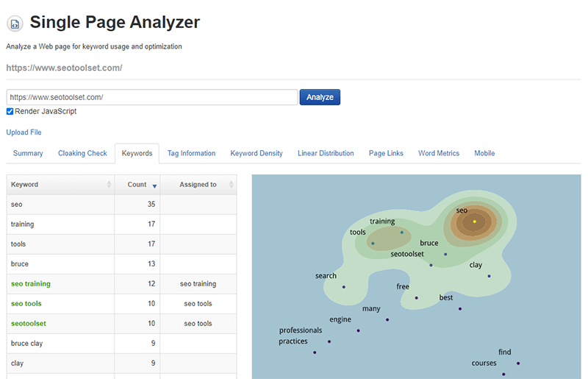Click the 'professionals' label on the map
The width and height of the screenshot is (588, 379).
(301, 330)
